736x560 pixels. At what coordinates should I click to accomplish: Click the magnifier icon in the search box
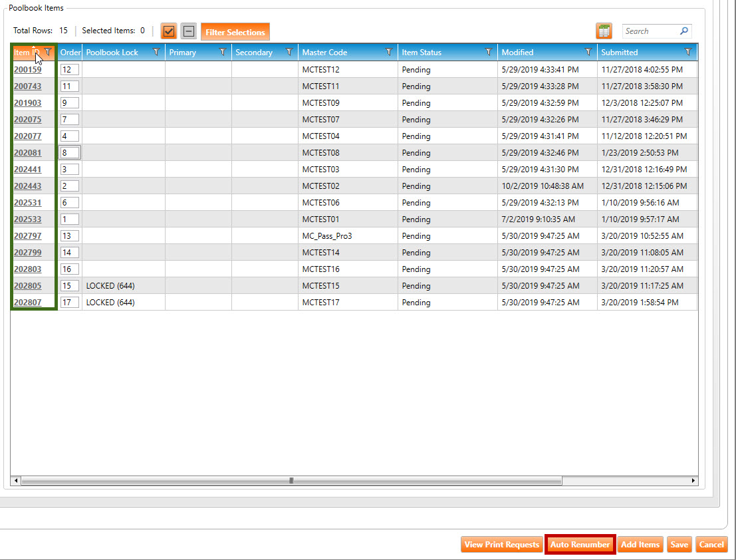pyautogui.click(x=683, y=31)
